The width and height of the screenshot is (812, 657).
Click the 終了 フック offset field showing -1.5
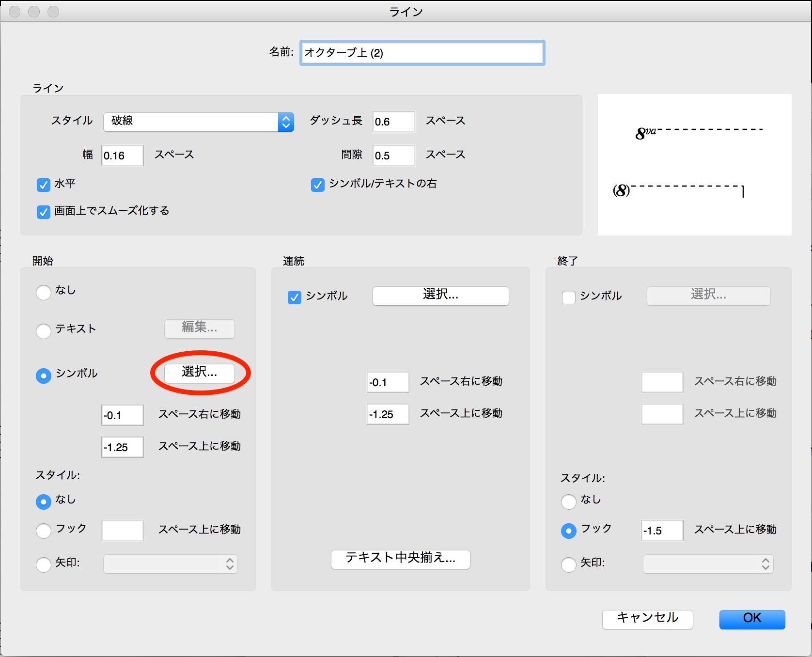tap(662, 531)
